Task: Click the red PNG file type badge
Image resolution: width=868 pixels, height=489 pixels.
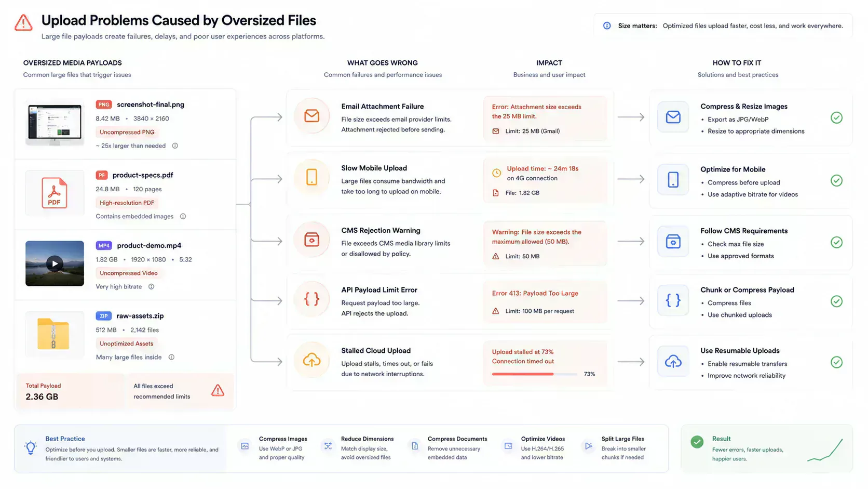Action: point(104,104)
